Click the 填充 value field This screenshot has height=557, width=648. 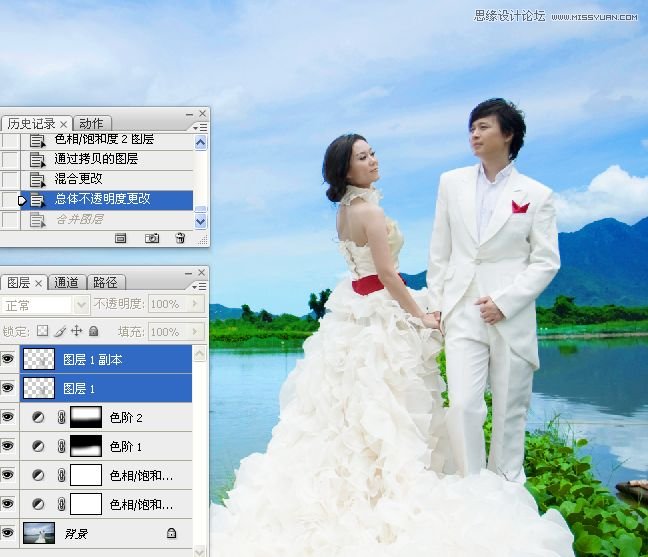pyautogui.click(x=169, y=332)
